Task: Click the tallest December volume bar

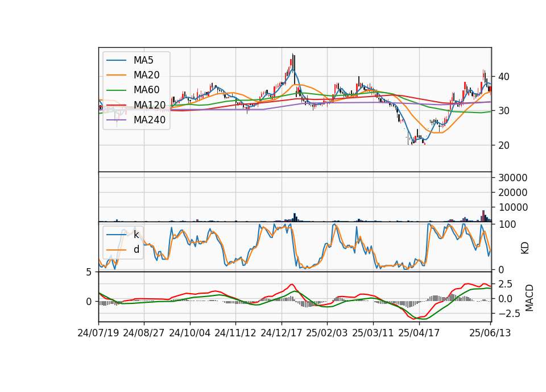Action: [x=295, y=218]
